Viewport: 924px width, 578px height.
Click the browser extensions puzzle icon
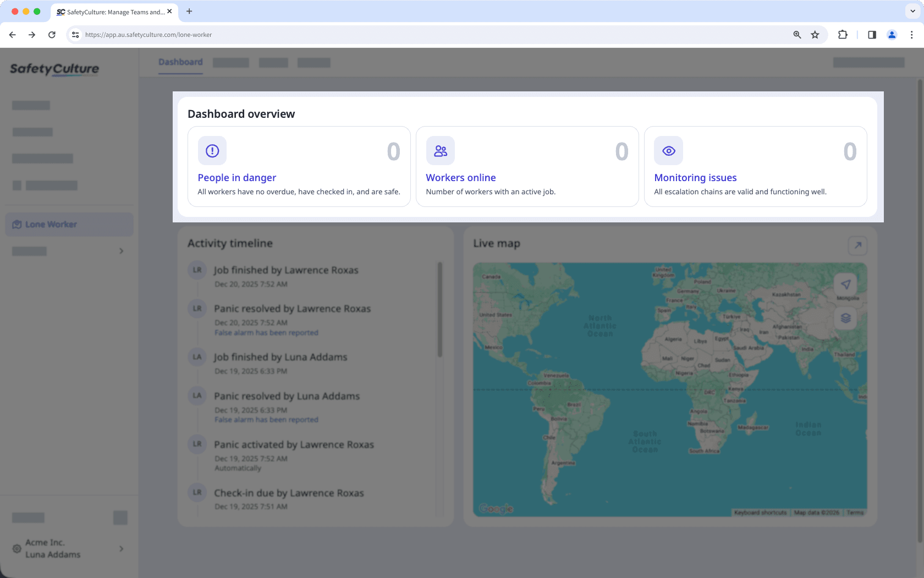coord(843,35)
